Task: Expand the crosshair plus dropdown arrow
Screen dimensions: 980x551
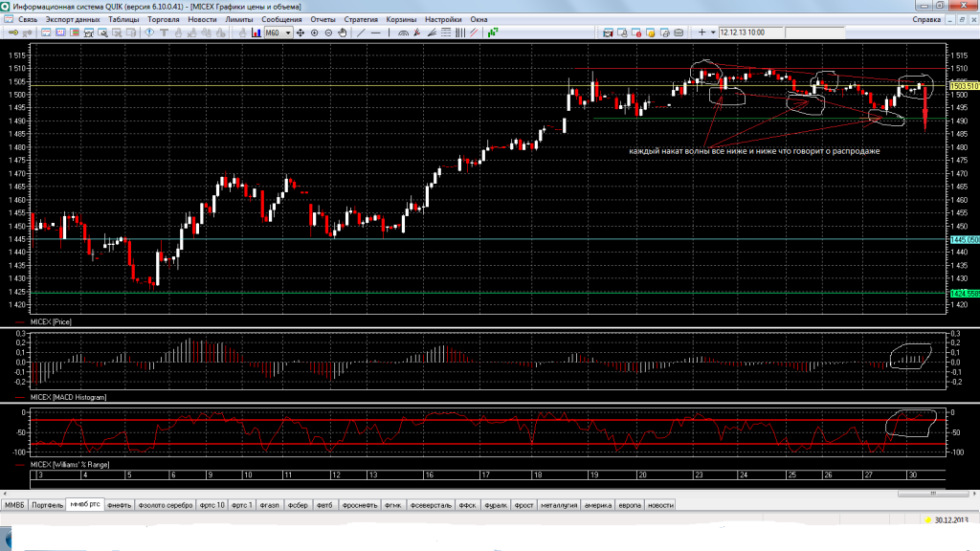Action: (712, 33)
